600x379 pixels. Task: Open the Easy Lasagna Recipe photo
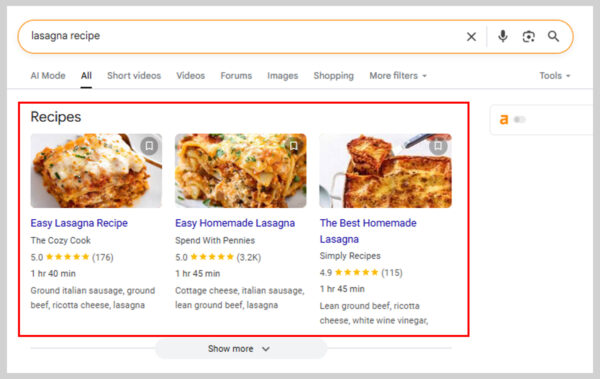(x=96, y=171)
